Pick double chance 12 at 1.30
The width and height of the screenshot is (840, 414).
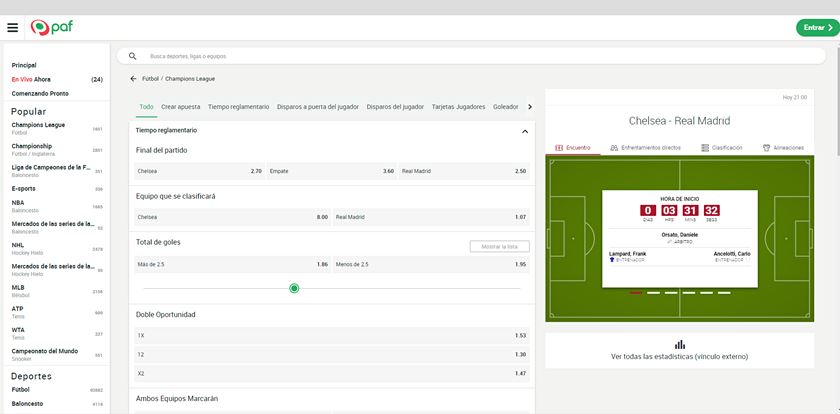point(332,355)
